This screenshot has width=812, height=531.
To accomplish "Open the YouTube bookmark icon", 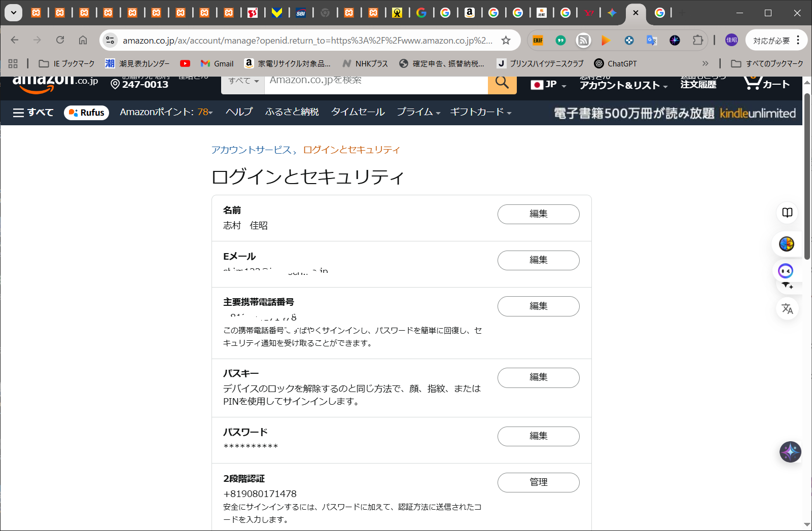I will [185, 63].
